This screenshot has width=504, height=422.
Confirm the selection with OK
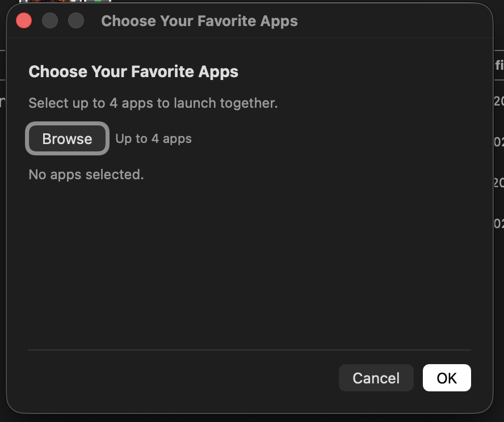447,378
